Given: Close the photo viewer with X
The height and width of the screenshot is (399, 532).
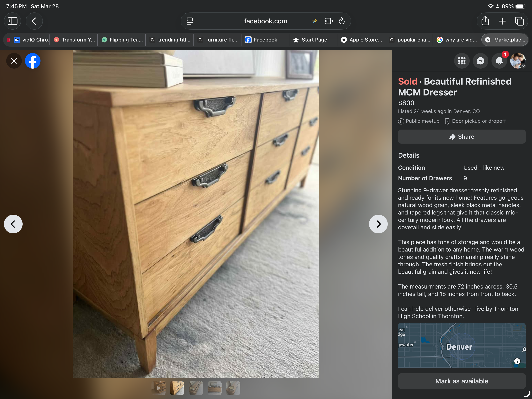Looking at the screenshot, I should point(14,61).
